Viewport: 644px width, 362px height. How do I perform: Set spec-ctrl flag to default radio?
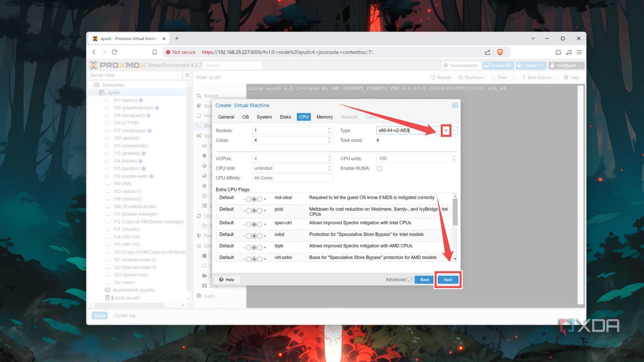tap(254, 224)
